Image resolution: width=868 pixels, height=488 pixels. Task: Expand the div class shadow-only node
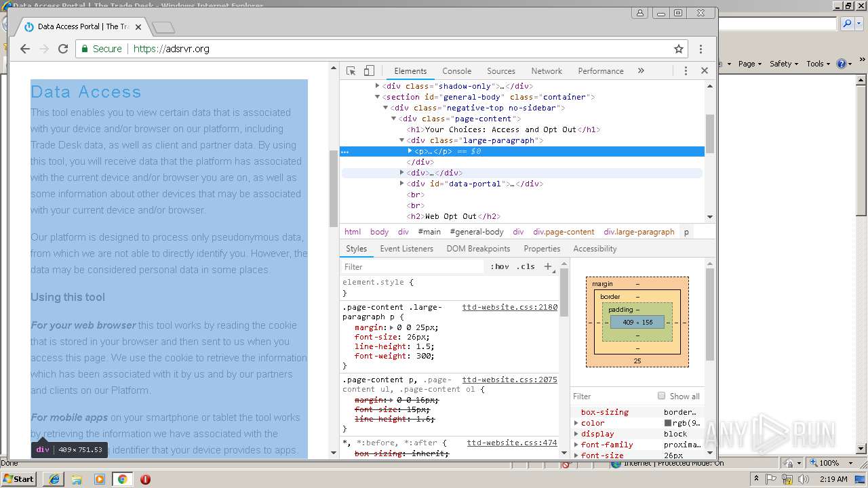(x=378, y=86)
